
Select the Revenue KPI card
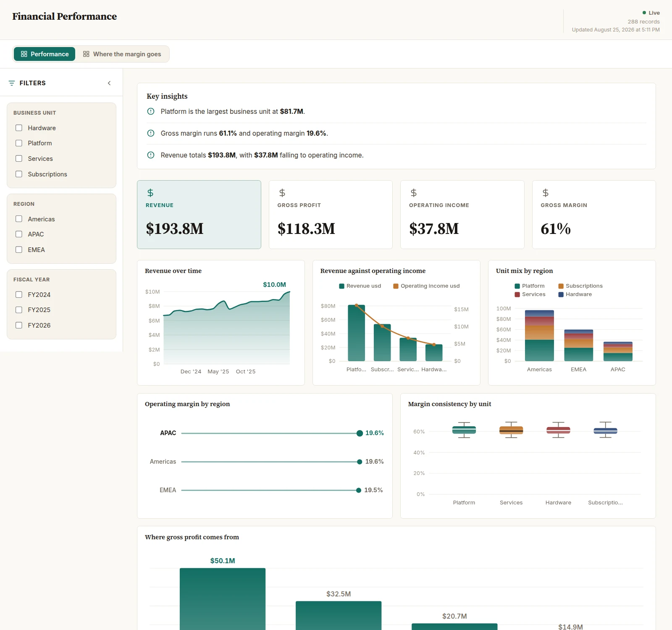click(x=199, y=215)
